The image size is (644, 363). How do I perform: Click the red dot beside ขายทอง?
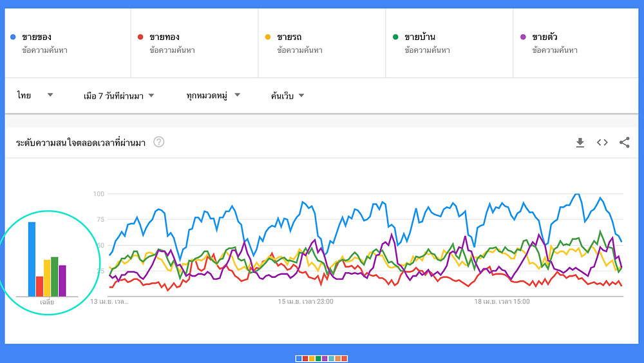[140, 37]
